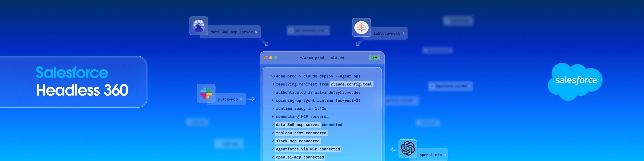Click the blurred 'agentforce via MCP' background chip

click(x=450, y=86)
